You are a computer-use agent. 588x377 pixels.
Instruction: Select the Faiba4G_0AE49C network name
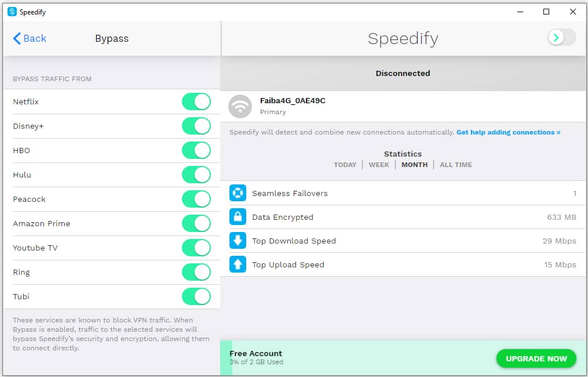293,101
